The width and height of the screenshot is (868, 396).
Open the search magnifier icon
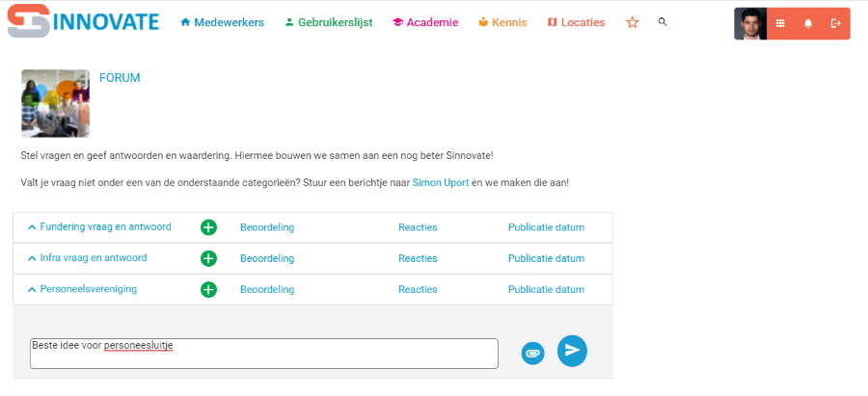coord(663,22)
